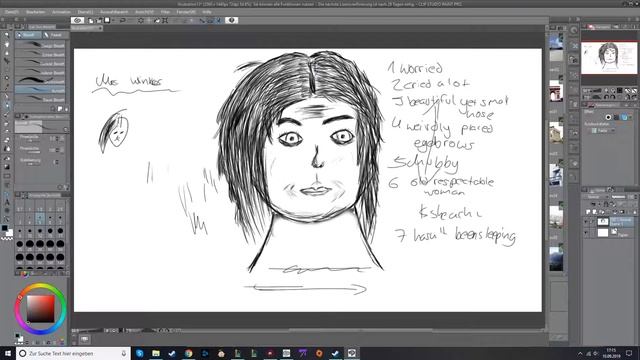Click the Windows taskbar search box
The width and height of the screenshot is (640, 360).
coord(73,353)
